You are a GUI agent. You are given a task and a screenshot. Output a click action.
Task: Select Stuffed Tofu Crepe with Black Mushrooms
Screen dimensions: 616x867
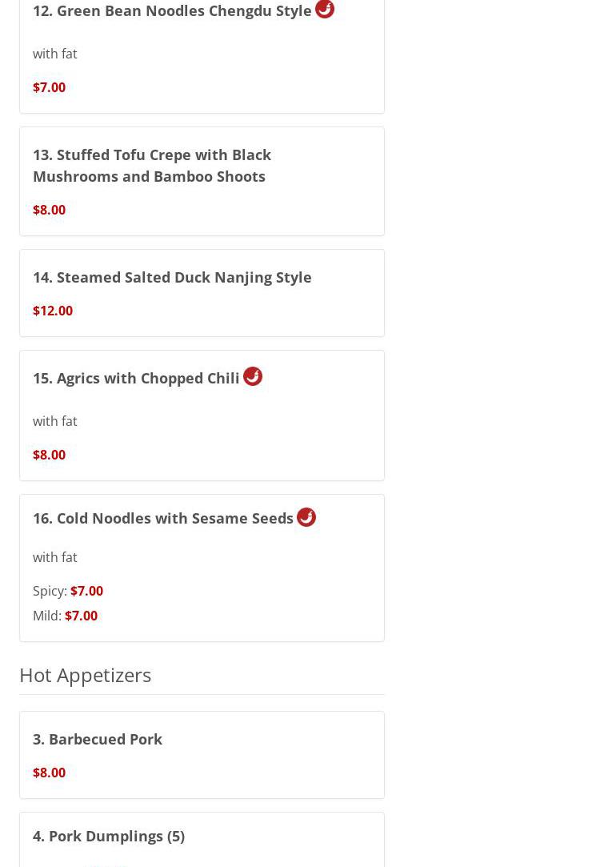[152, 165]
